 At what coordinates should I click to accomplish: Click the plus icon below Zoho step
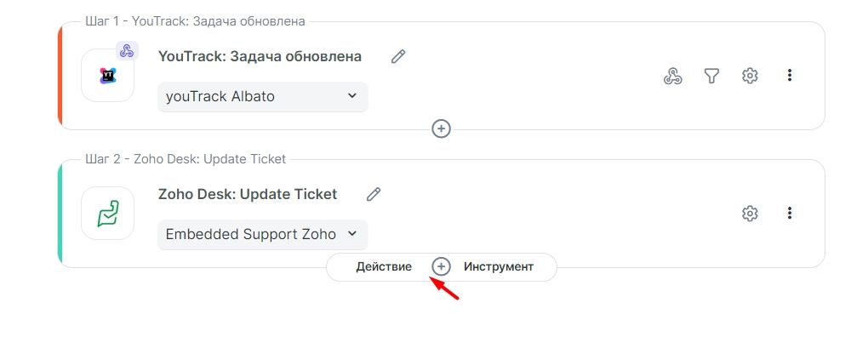click(x=441, y=266)
